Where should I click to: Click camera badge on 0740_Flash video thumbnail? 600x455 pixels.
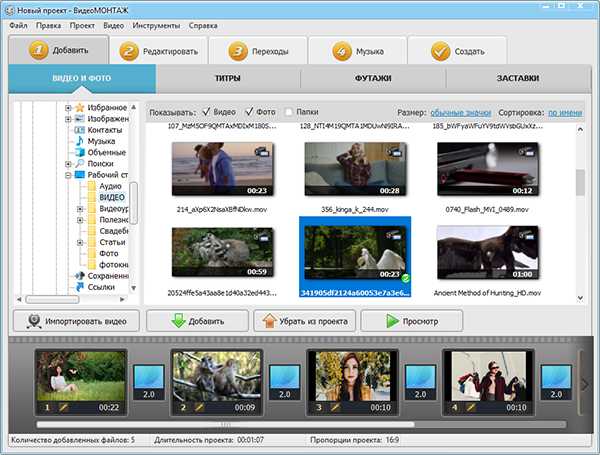point(528,152)
